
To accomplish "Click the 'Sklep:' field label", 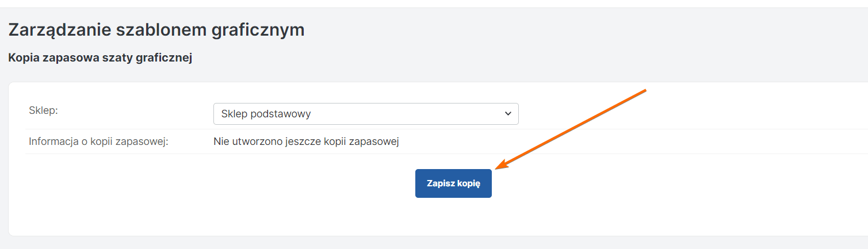I will [44, 110].
